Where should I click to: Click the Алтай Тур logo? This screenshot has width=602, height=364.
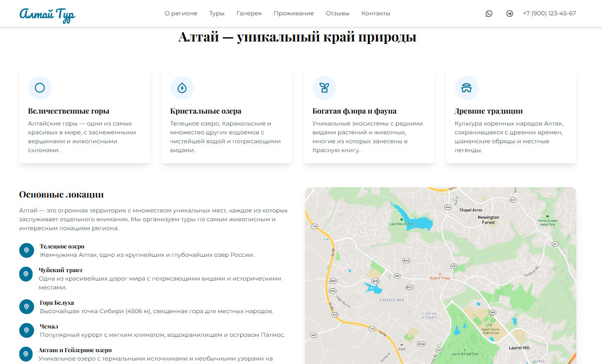click(x=47, y=14)
